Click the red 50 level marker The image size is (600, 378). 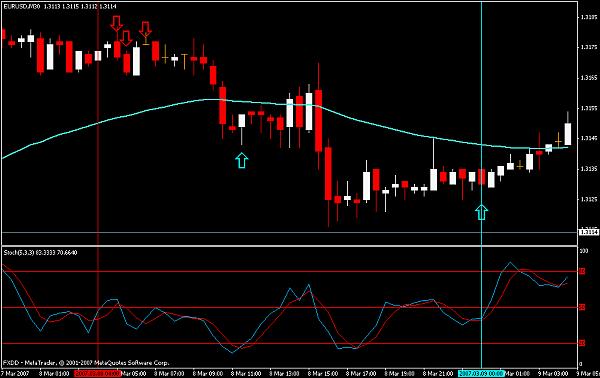582,307
